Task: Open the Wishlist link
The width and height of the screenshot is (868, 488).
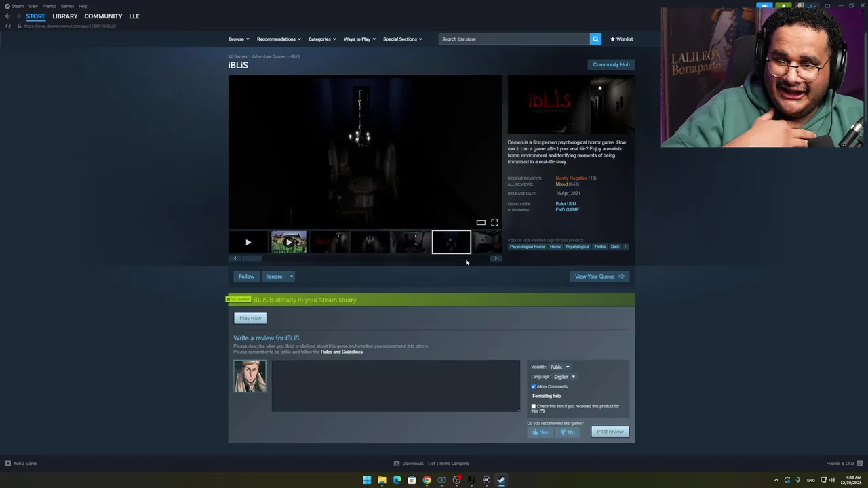Action: pyautogui.click(x=621, y=39)
